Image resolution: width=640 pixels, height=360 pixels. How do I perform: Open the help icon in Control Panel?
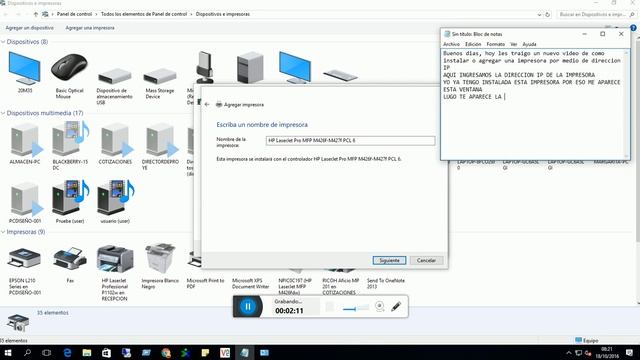633,28
